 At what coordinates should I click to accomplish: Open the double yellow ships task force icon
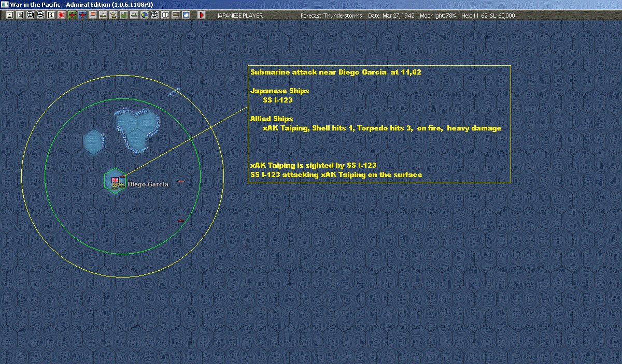coord(114,15)
